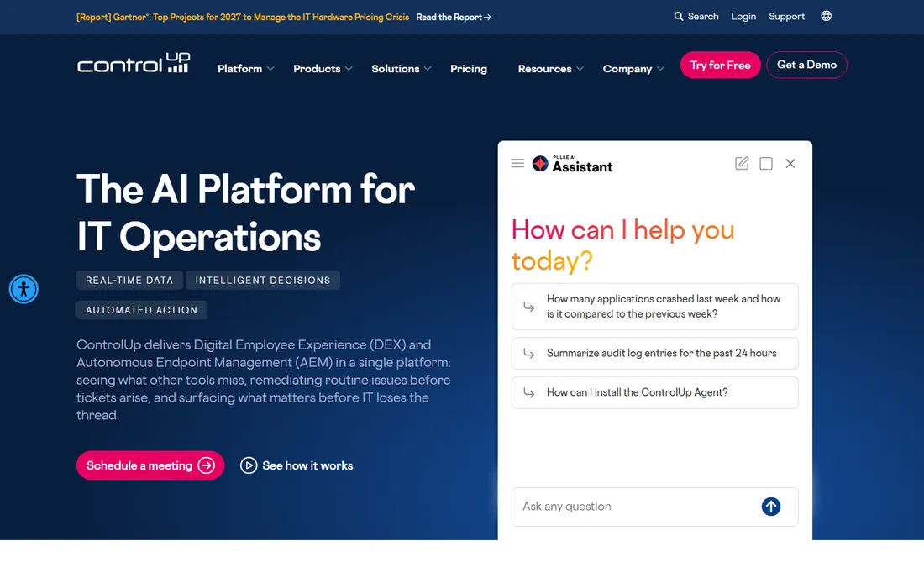Click arrow icon of applications crashed suggestion
The height and width of the screenshot is (578, 924).
point(528,307)
